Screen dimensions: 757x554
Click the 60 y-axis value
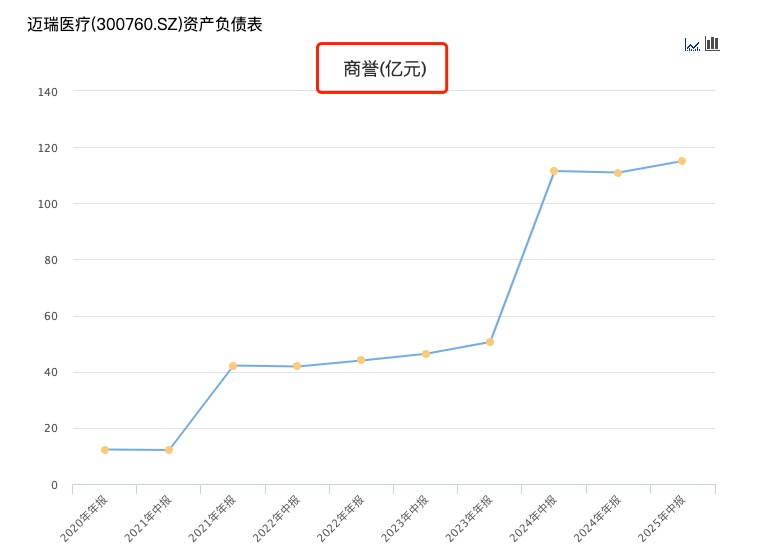click(x=51, y=316)
